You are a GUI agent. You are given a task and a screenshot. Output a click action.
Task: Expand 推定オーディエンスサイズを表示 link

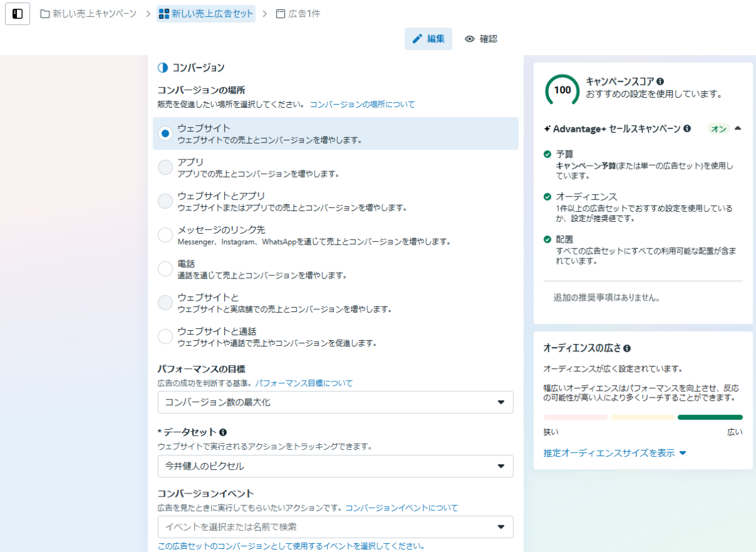tap(614, 453)
